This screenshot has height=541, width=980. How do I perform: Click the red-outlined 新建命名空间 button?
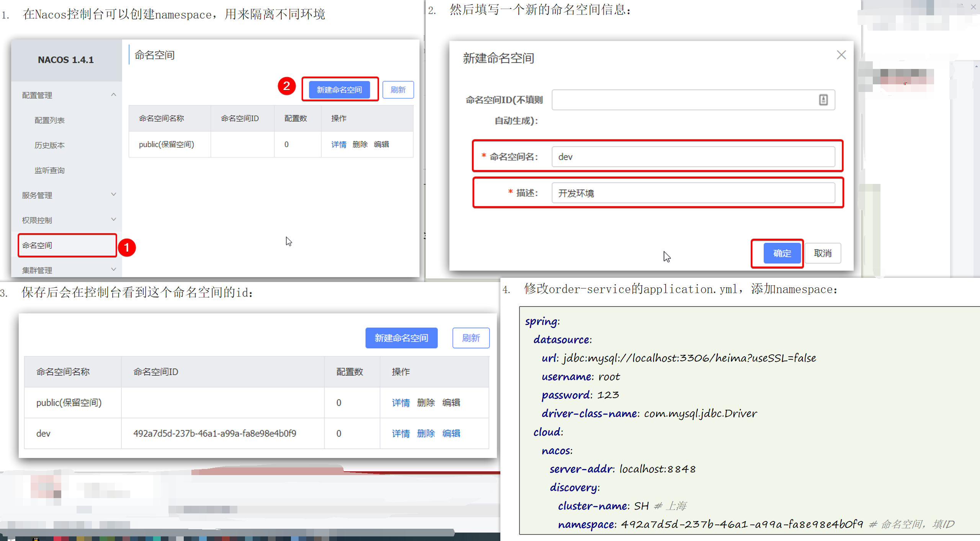pos(339,90)
